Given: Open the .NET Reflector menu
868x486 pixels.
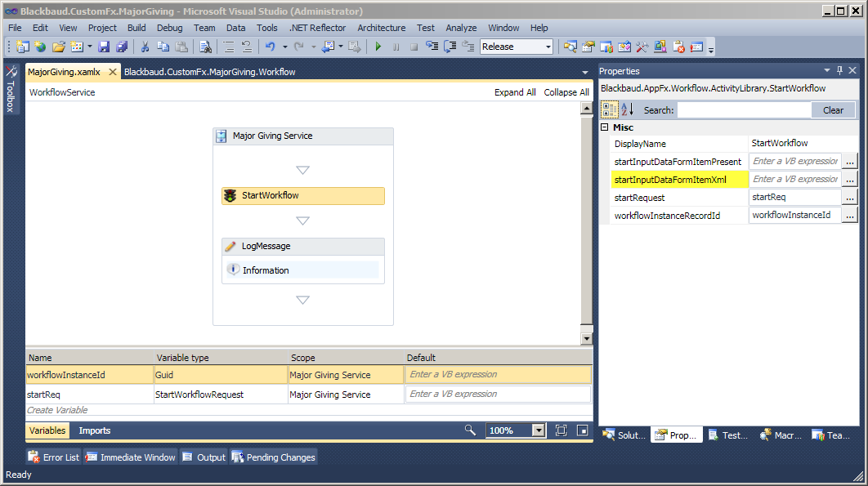Looking at the screenshot, I should point(319,27).
